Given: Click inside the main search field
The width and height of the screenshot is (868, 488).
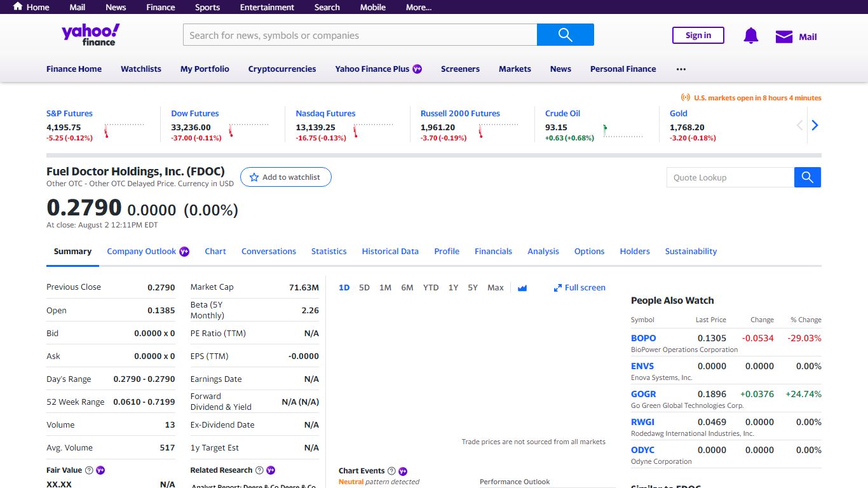Looking at the screenshot, I should 360,35.
